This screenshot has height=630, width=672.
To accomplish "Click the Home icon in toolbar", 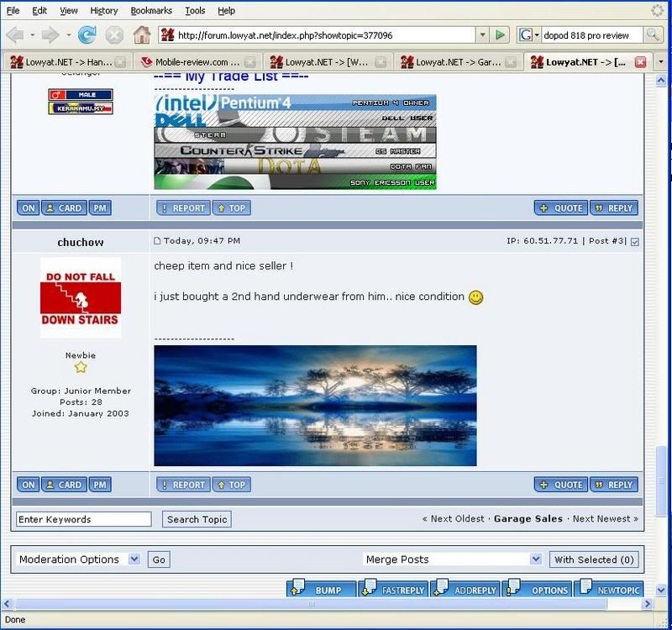I will click(142, 35).
